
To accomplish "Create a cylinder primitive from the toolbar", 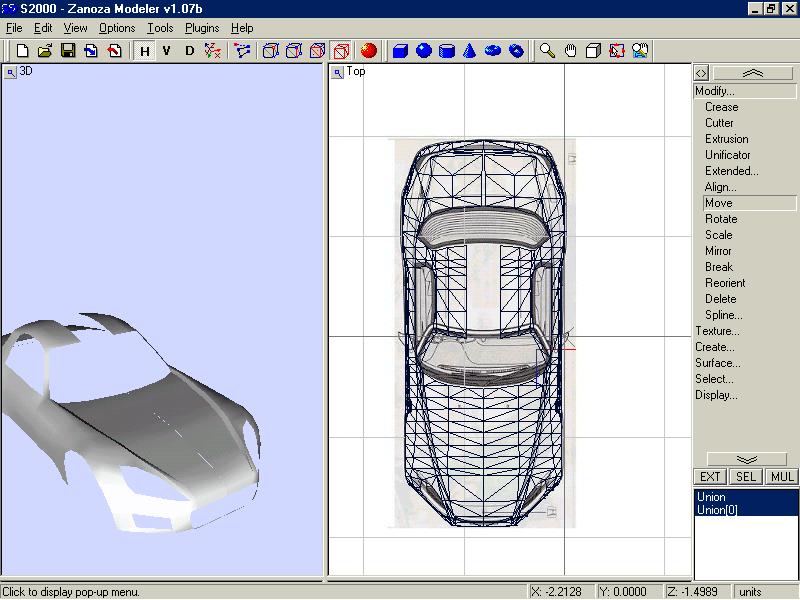I will 447,50.
